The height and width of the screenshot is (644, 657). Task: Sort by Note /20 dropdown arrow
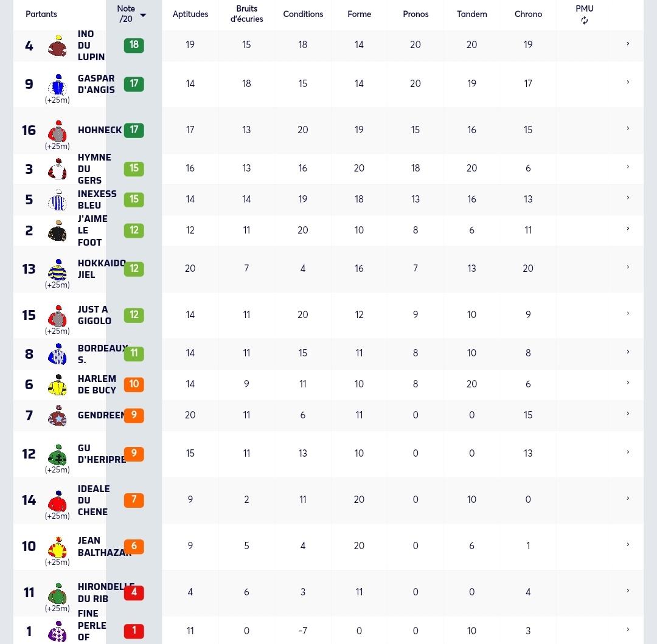pos(143,15)
